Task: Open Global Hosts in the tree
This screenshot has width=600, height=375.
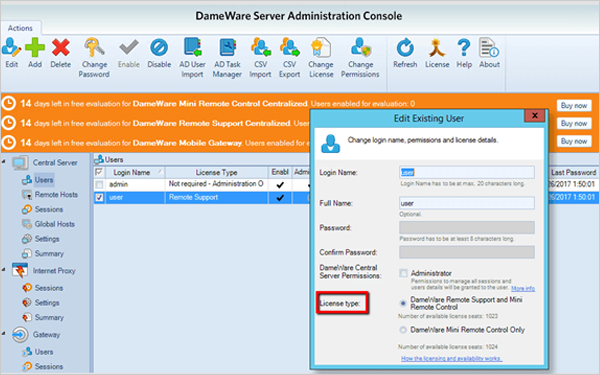Action: click(48, 224)
